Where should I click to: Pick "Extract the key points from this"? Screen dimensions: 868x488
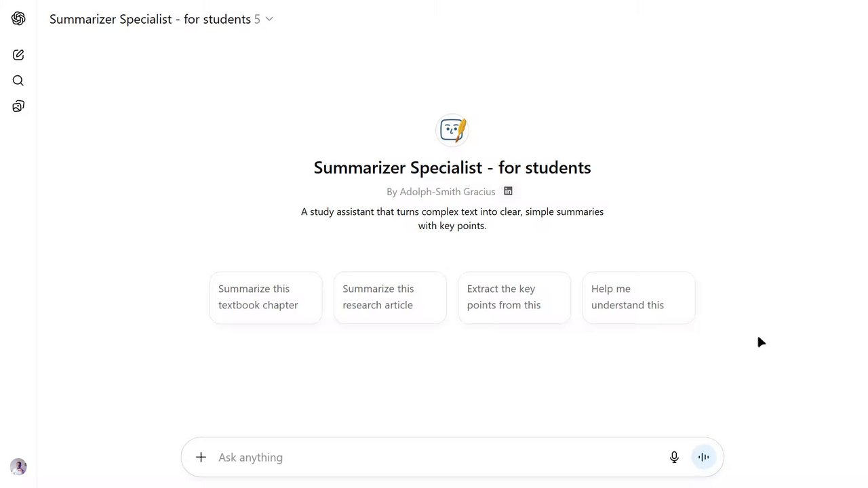(x=514, y=298)
